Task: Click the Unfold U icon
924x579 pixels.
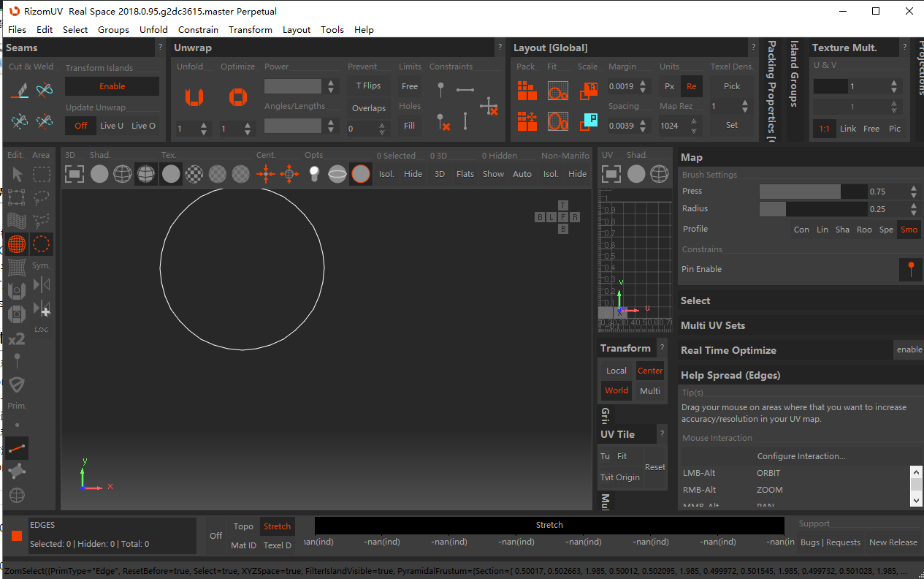Action: (x=194, y=96)
